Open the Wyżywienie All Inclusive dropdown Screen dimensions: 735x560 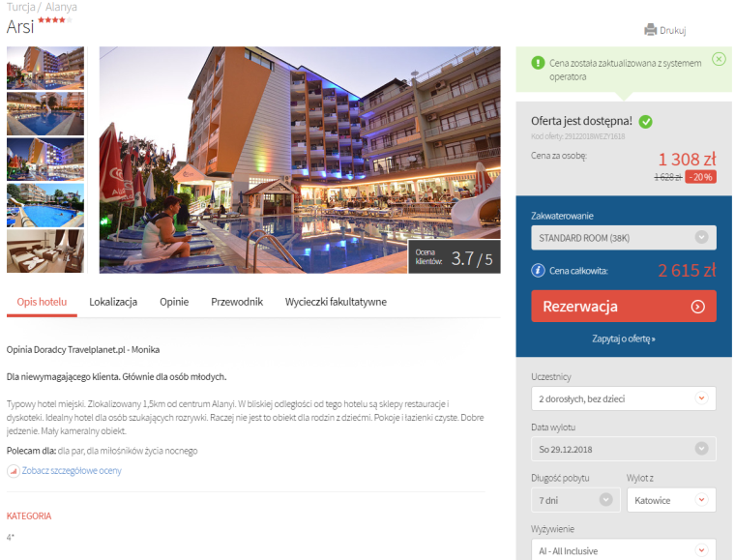click(624, 550)
